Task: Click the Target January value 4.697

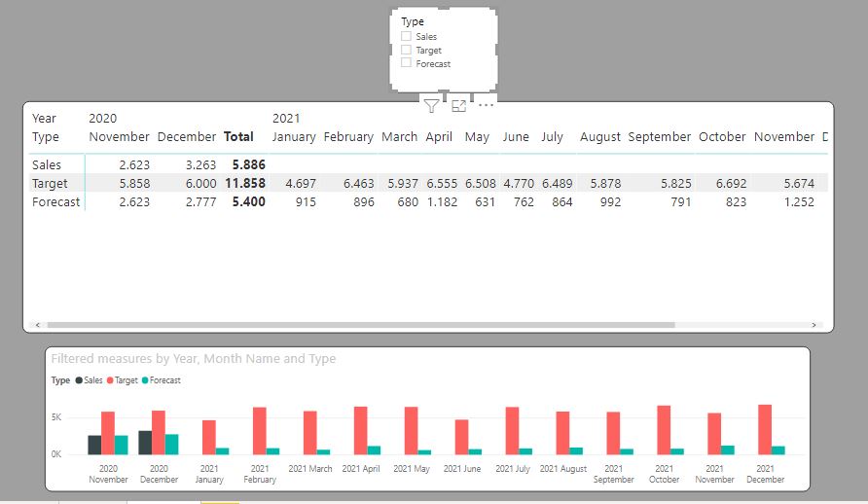Action: pyautogui.click(x=301, y=183)
